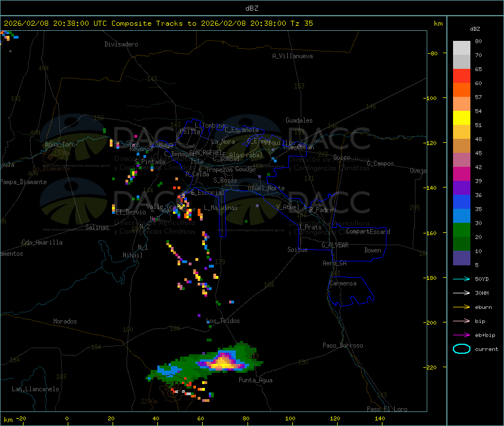The height and width of the screenshot is (426, 504).
Task: Select the pink bip arrow icon
Action: click(461, 321)
